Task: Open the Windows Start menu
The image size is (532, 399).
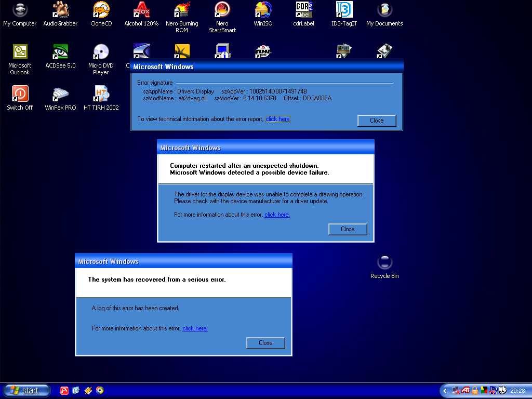Action: 27,390
